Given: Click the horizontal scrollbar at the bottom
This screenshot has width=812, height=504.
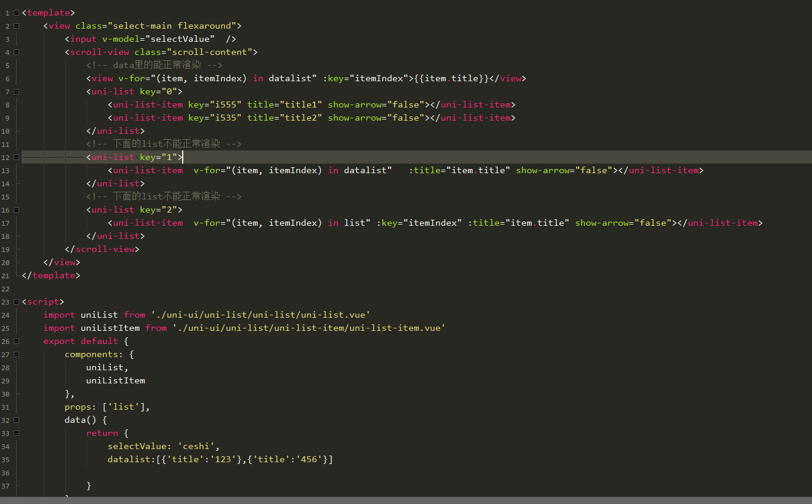Looking at the screenshot, I should coord(406,500).
